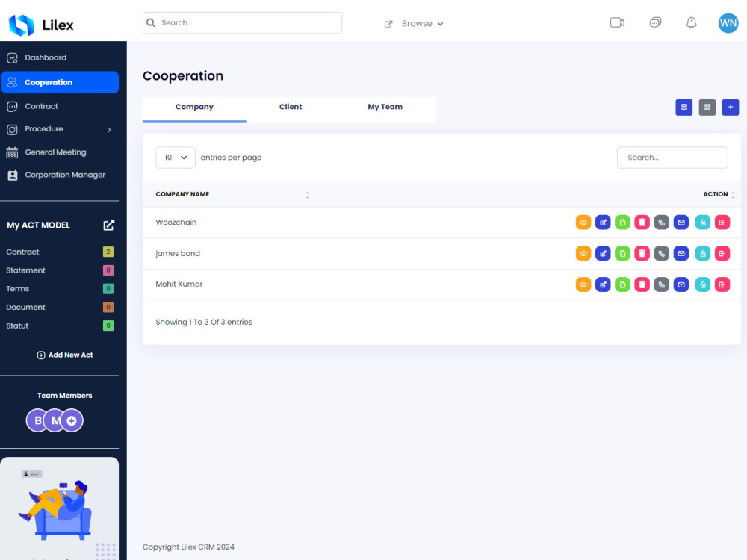The width and height of the screenshot is (747, 560).
Task: Click Mohit Kumar teal lock icon
Action: click(x=703, y=284)
